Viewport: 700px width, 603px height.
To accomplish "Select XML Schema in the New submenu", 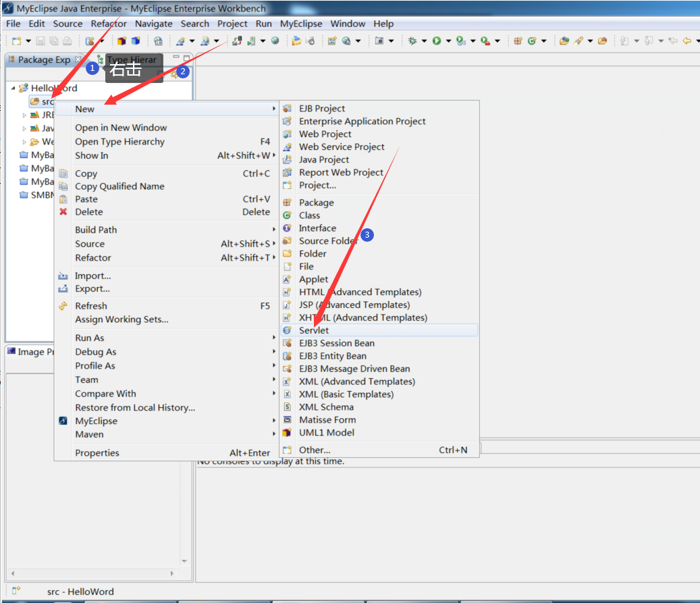I will 379,407.
